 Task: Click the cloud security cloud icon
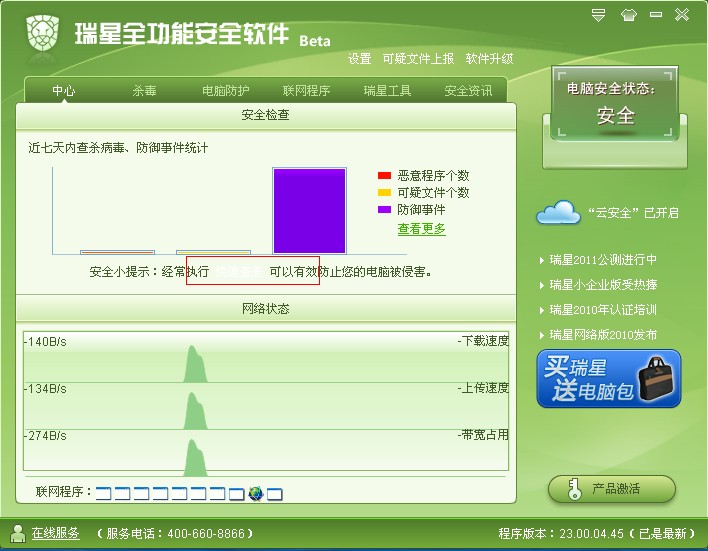tap(559, 212)
